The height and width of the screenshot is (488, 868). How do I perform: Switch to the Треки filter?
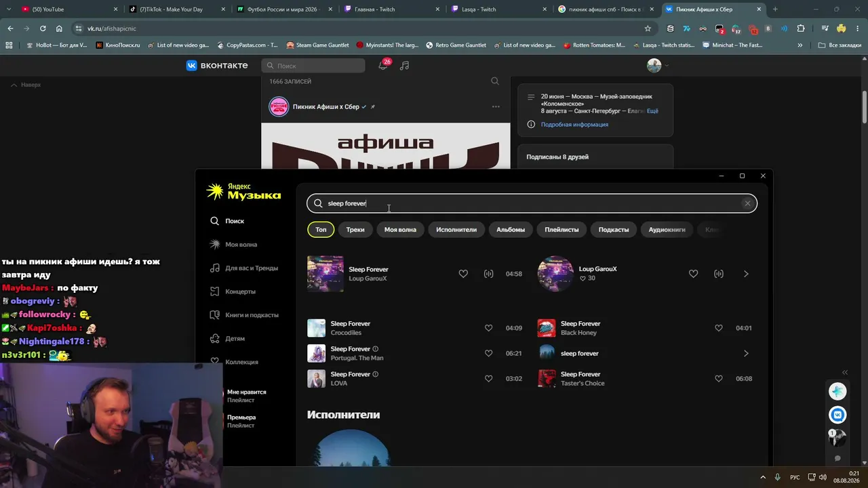(x=355, y=230)
